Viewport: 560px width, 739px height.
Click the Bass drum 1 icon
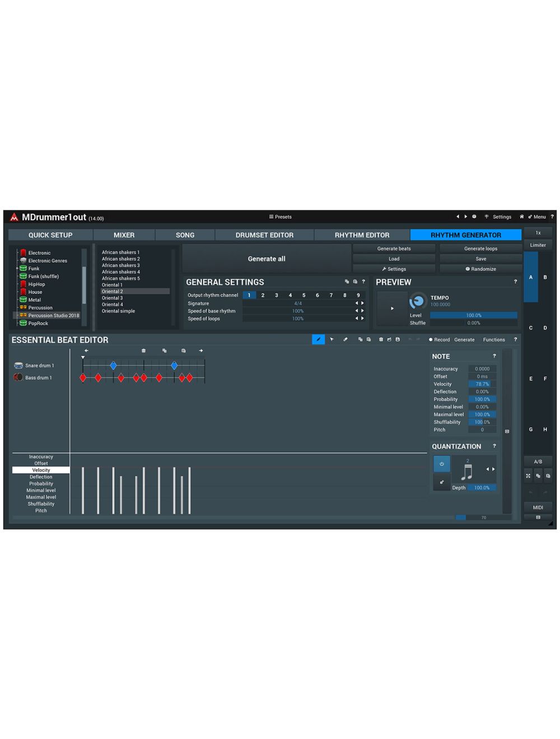point(18,377)
